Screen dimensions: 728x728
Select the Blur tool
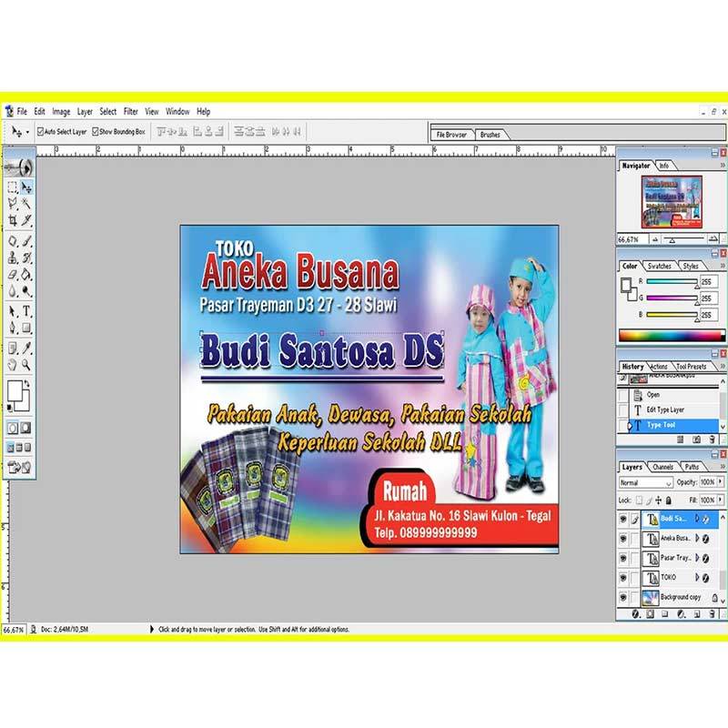(x=13, y=291)
